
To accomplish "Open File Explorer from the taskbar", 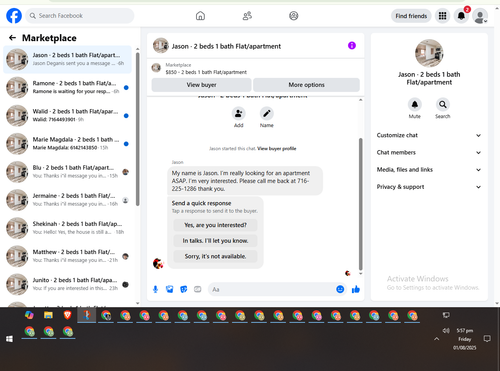I will pos(48,315).
